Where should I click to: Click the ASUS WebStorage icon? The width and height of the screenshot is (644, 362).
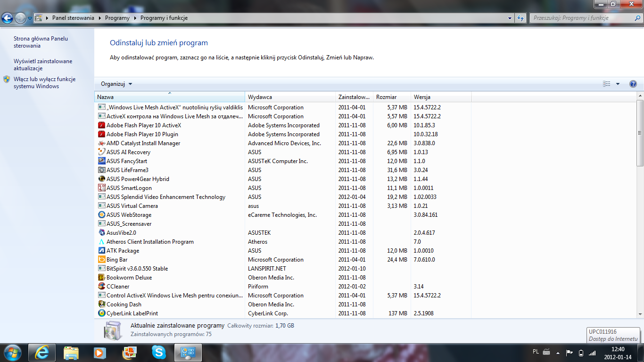101,215
